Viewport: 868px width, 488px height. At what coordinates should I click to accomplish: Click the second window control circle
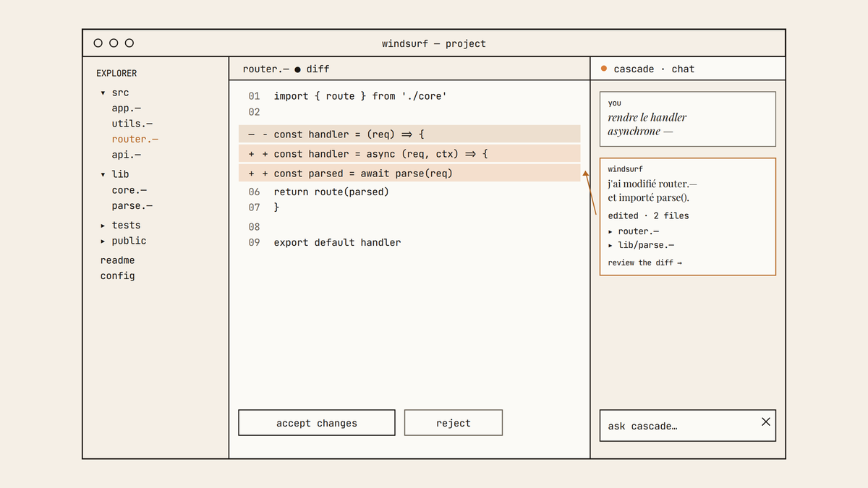coord(114,43)
